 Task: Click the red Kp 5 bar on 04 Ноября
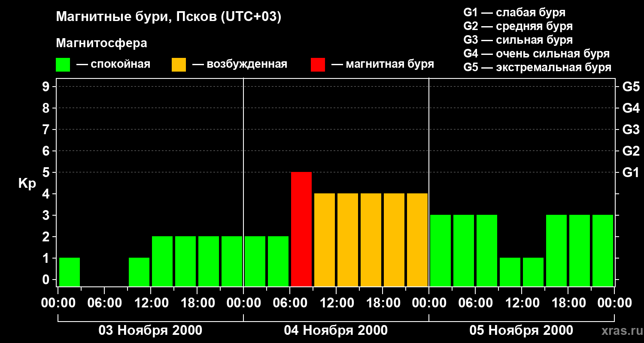point(301,229)
